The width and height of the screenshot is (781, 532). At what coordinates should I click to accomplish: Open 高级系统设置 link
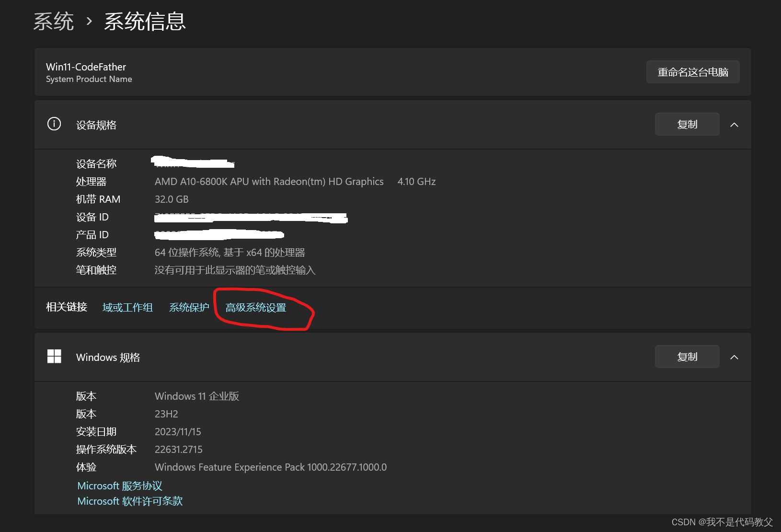pos(256,308)
